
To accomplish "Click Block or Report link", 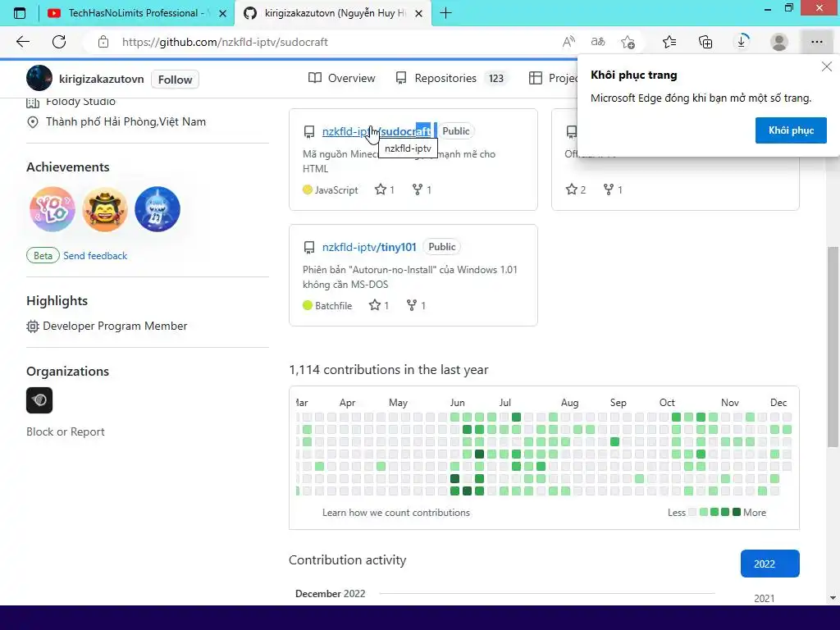I will click(66, 431).
